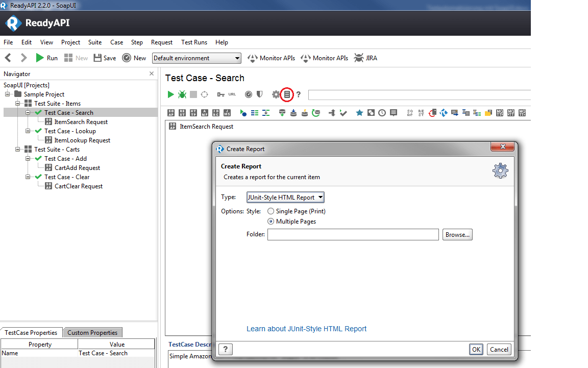Collapse the Test Suite - Carts node
Screen dimensions: 588x368
(18, 150)
